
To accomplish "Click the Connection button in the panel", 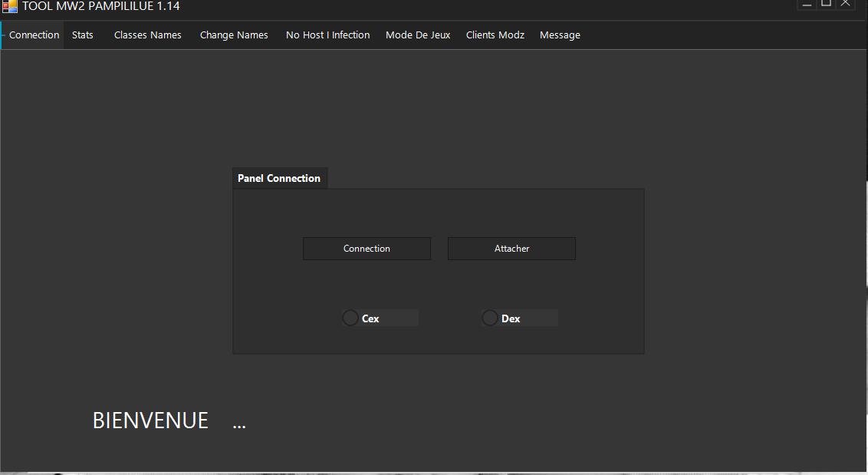I will click(367, 249).
